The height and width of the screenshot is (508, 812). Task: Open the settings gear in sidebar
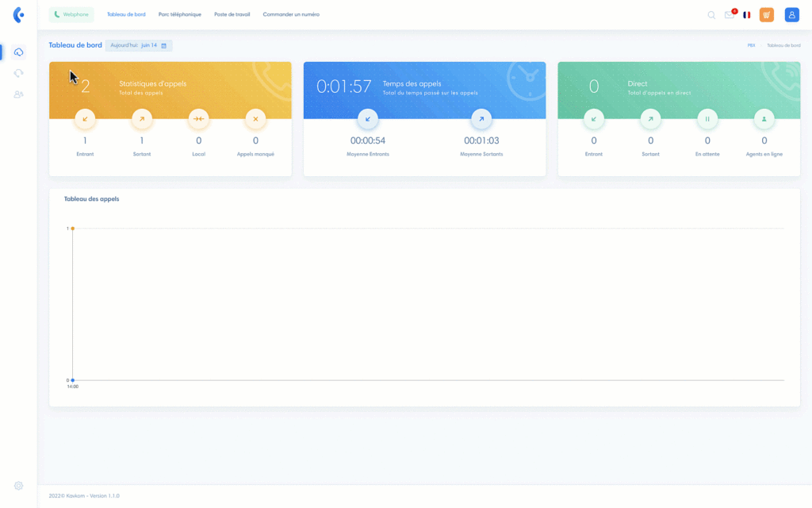18,486
